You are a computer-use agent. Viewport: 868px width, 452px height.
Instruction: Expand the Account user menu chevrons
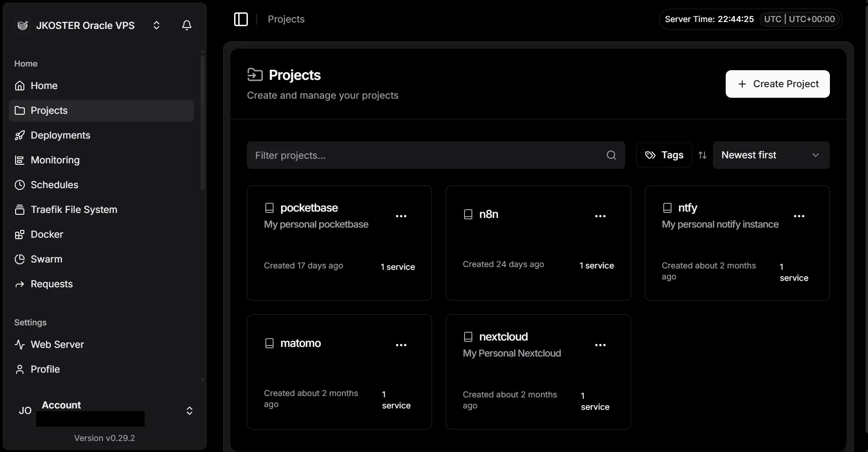click(189, 411)
